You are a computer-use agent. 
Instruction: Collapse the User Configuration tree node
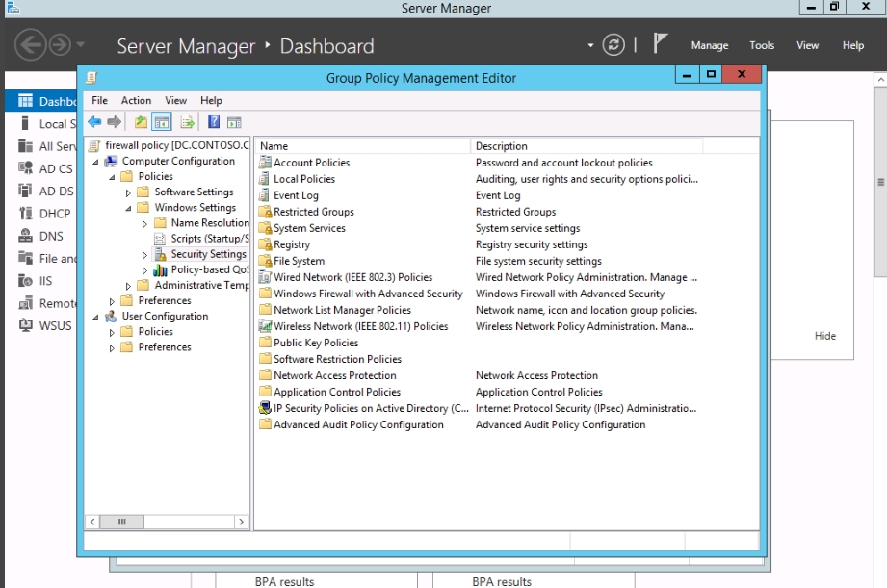(x=95, y=317)
